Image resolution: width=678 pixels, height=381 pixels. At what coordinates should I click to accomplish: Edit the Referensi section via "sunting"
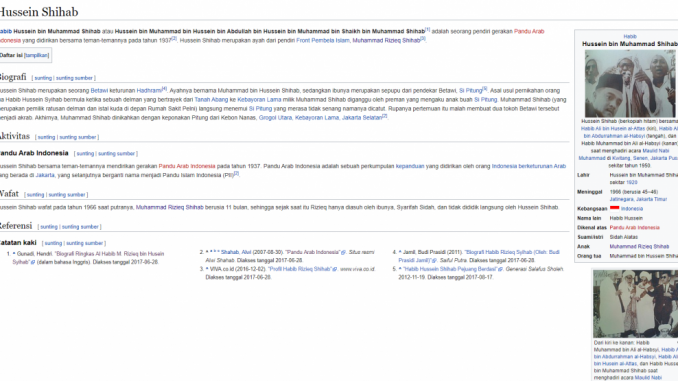click(49, 227)
